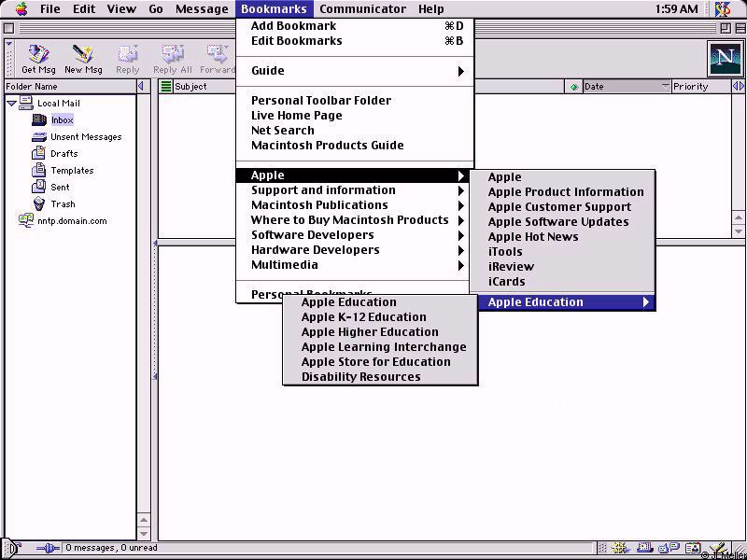Expand the Guide submenu
This screenshot has height=560, width=747.
(355, 71)
